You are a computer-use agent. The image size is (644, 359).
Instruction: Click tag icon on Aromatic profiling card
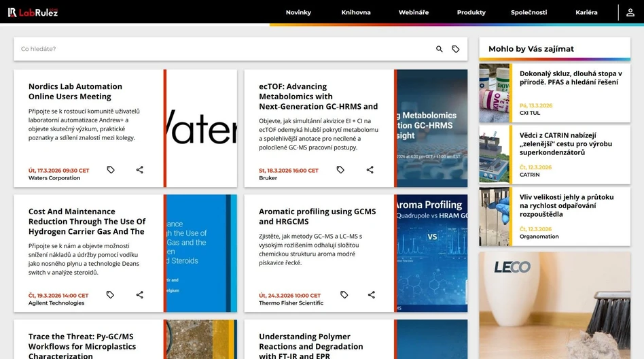coord(344,295)
